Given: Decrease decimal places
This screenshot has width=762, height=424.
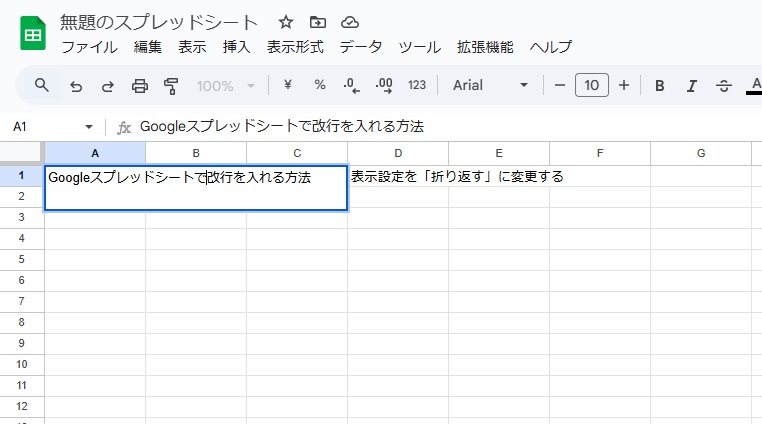Looking at the screenshot, I should pyautogui.click(x=351, y=86).
